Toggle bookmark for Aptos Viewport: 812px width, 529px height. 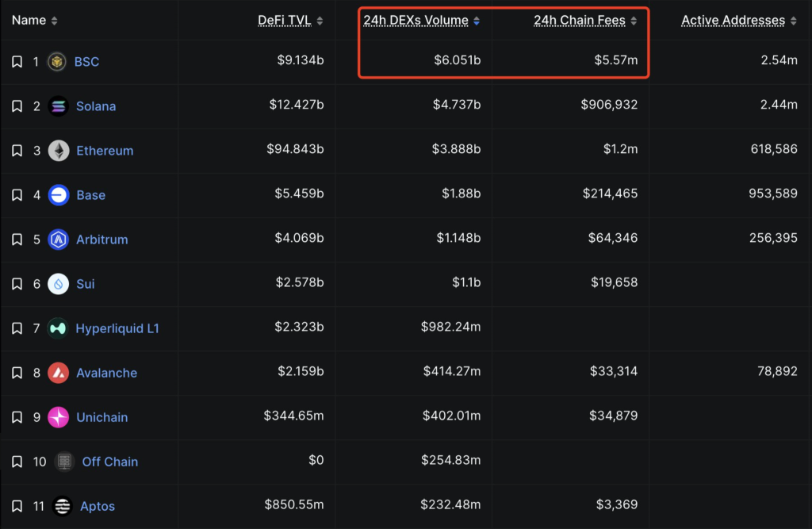[17, 506]
